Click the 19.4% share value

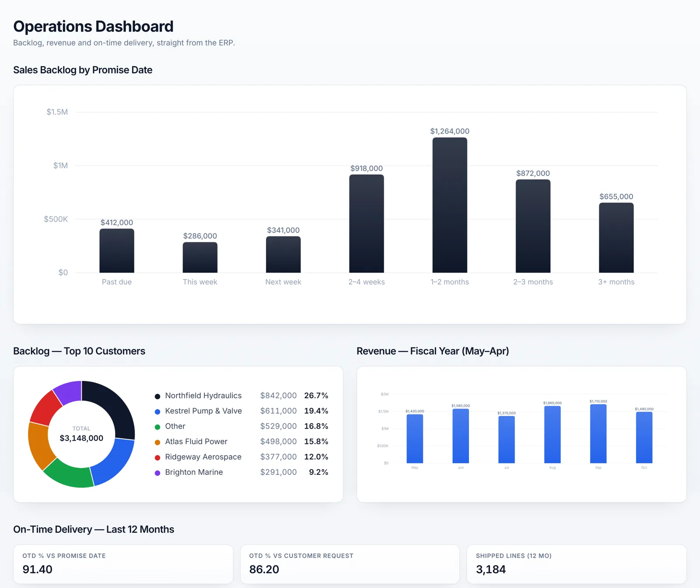click(x=316, y=411)
